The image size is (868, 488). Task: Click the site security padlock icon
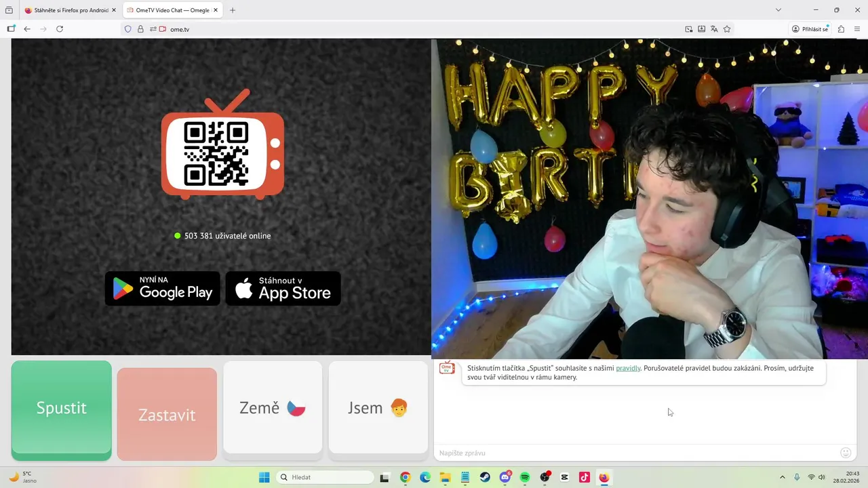pyautogui.click(x=140, y=29)
